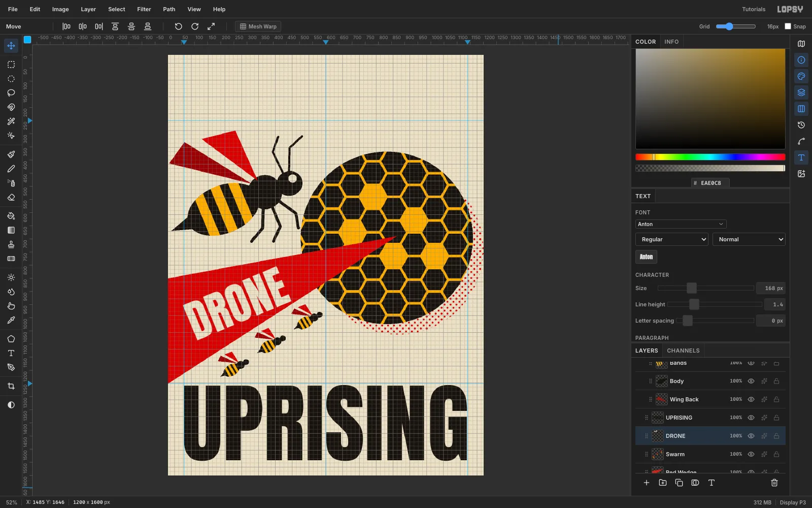The height and width of the screenshot is (508, 812).
Task: Open the File menu
Action: pos(13,9)
